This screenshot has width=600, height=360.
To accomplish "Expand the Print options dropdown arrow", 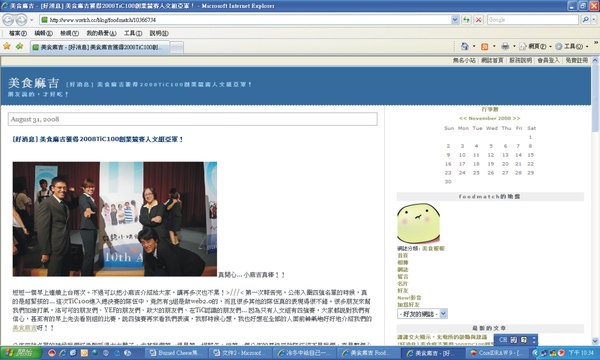I will click(514, 47).
